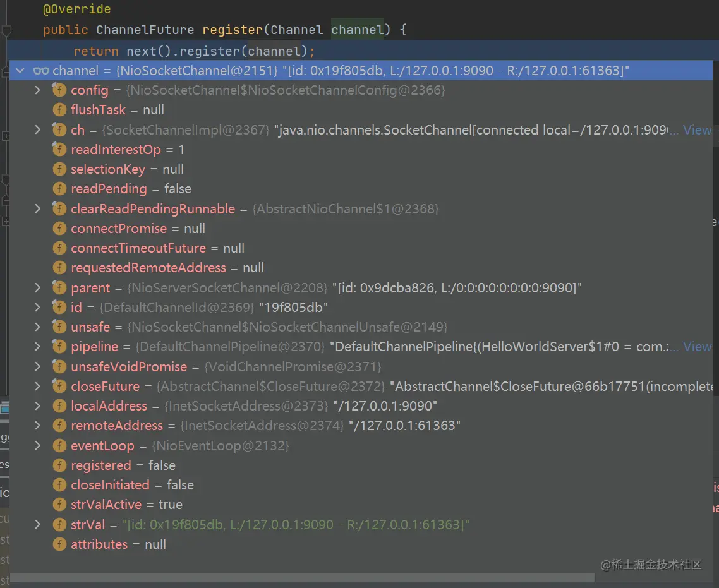Image resolution: width=719 pixels, height=588 pixels.
Task: Expand the parent NioServerSocketChannel node
Action: pos(38,287)
